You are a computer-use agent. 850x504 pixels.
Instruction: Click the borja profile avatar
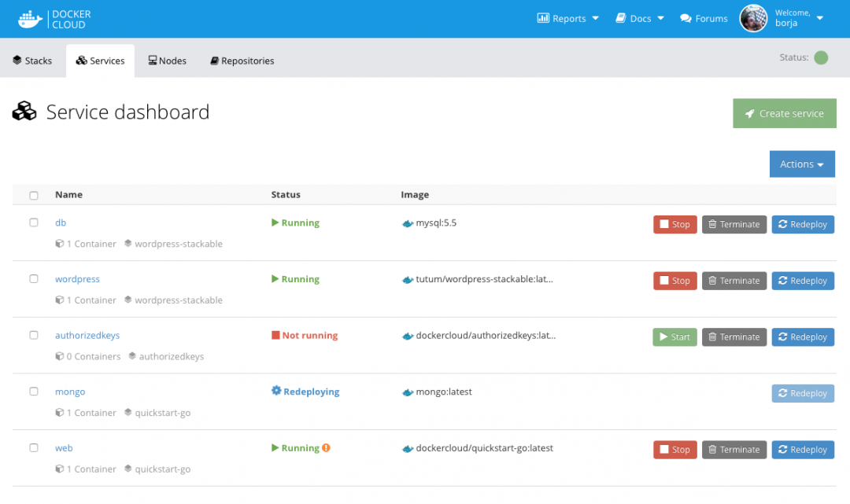[753, 18]
